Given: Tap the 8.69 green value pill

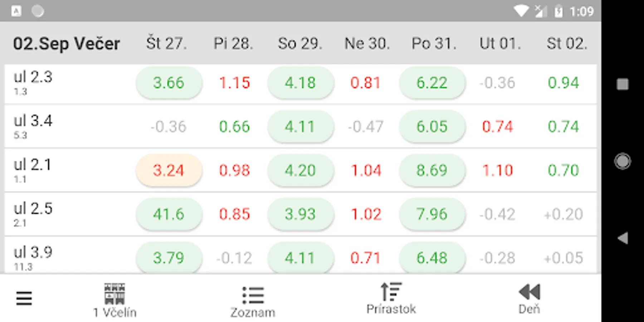Looking at the screenshot, I should 432,170.
